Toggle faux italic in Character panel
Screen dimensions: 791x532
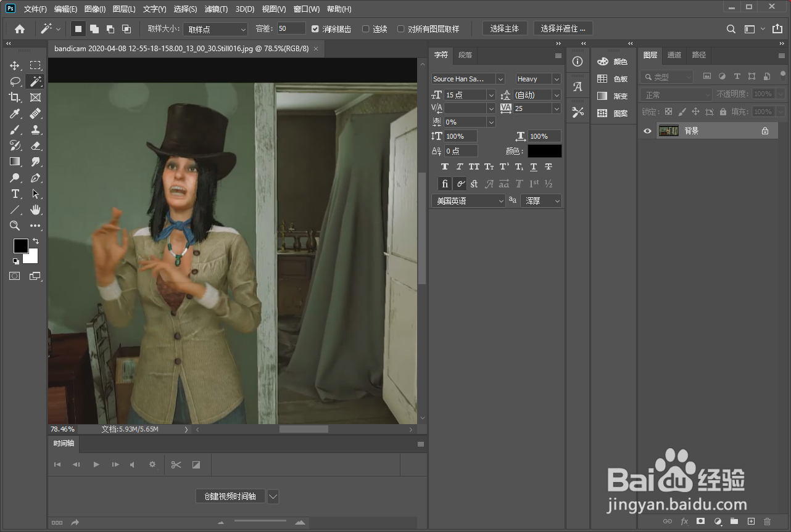(460, 167)
